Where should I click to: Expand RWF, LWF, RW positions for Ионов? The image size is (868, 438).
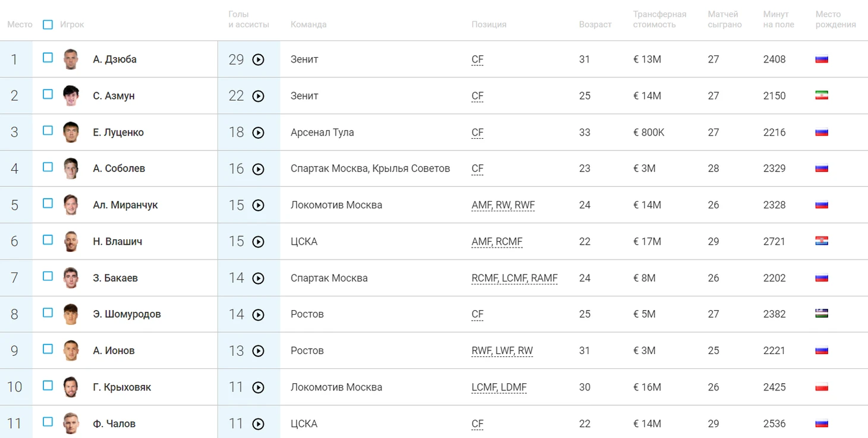point(502,351)
